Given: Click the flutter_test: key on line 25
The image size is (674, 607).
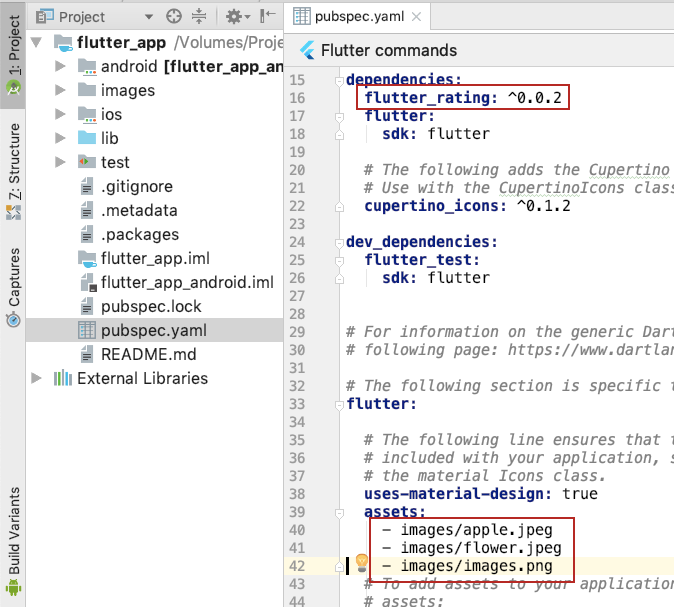Looking at the screenshot, I should pyautogui.click(x=422, y=260).
